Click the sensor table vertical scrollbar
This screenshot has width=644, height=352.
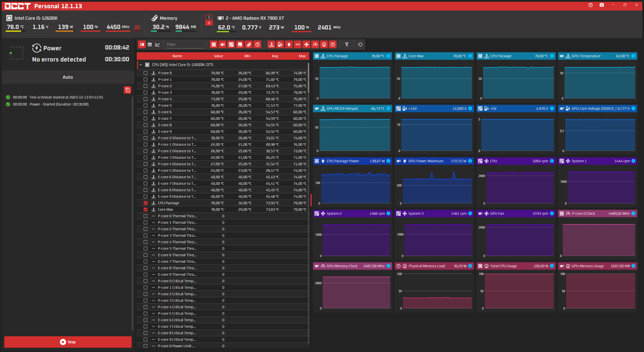[x=308, y=77]
